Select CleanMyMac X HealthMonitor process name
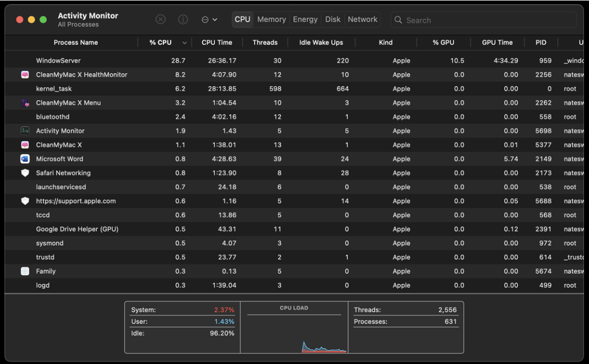This screenshot has height=364, width=589. click(82, 74)
